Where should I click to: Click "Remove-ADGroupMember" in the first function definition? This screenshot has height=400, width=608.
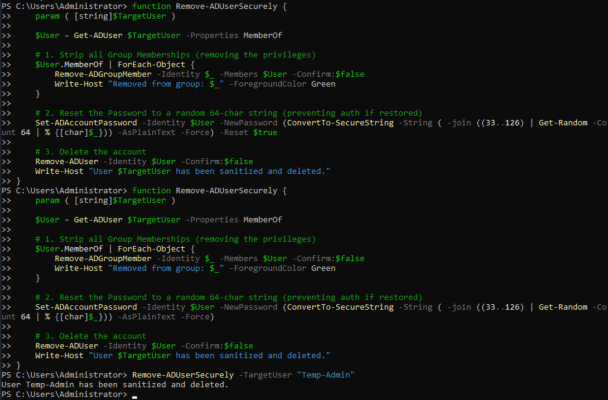[103, 74]
